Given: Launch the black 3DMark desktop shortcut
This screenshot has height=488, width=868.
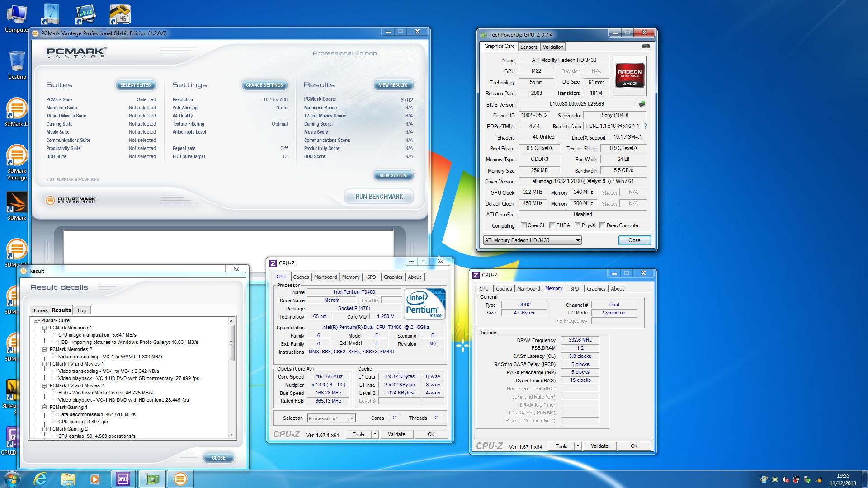Looking at the screenshot, I should [x=17, y=206].
